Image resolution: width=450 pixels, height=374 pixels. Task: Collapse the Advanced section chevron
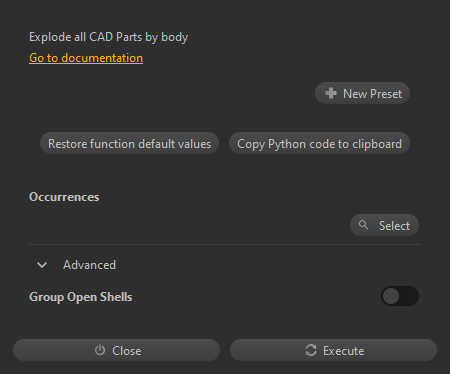point(42,265)
